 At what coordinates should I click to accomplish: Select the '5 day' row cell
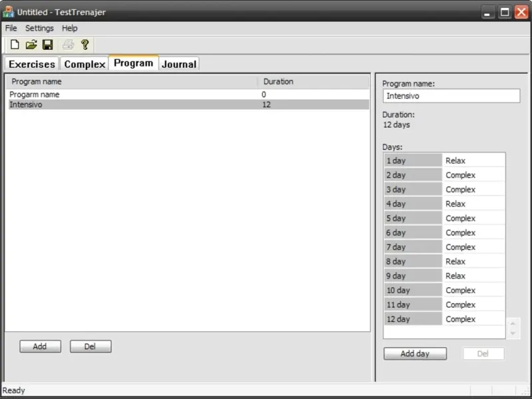(413, 218)
